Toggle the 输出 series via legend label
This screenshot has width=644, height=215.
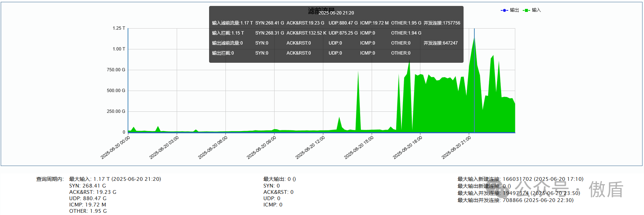click(514, 10)
